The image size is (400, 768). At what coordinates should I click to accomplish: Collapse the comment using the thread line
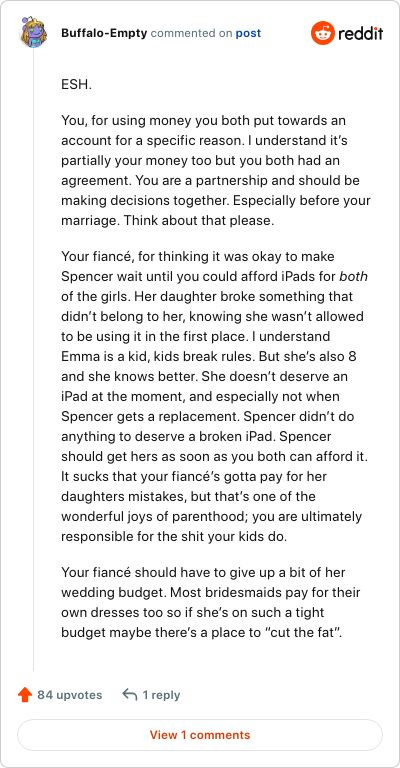[33, 360]
